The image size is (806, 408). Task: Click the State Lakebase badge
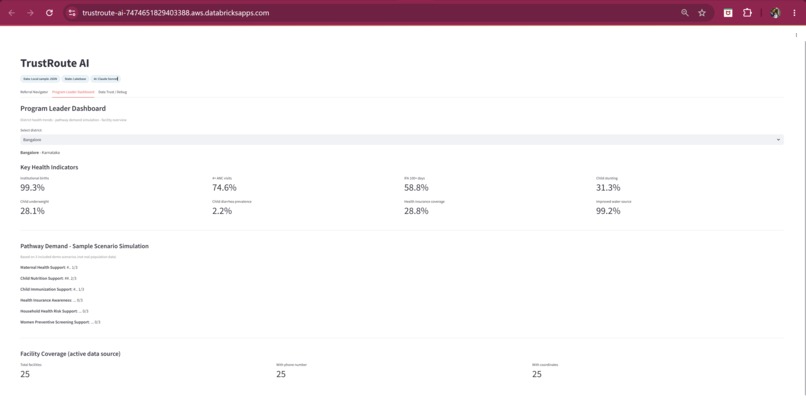coord(76,79)
